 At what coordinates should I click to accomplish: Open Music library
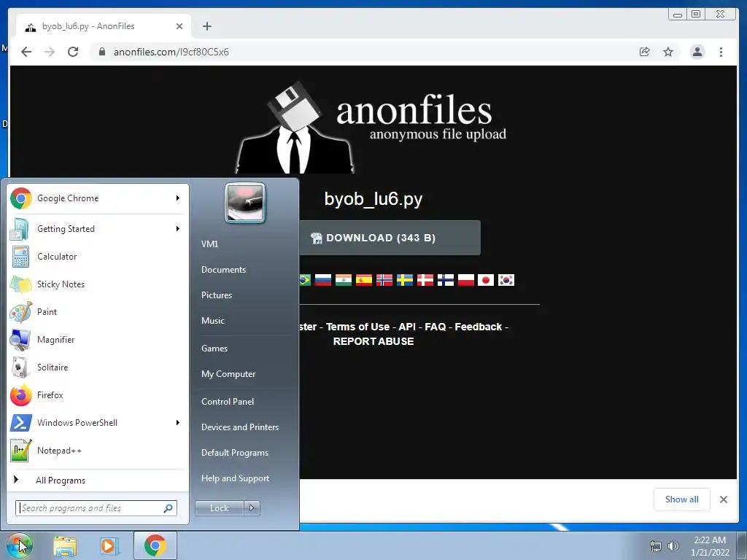click(213, 321)
